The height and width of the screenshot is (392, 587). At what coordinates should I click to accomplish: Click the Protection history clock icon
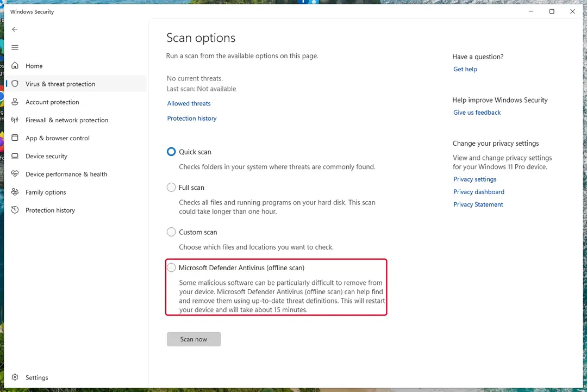point(15,210)
